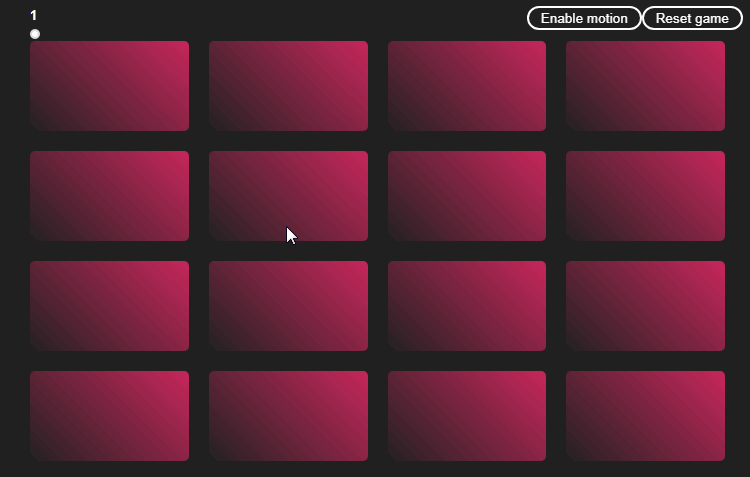The image size is (750, 477).
Task: Enable motion using the top button
Action: (584, 18)
